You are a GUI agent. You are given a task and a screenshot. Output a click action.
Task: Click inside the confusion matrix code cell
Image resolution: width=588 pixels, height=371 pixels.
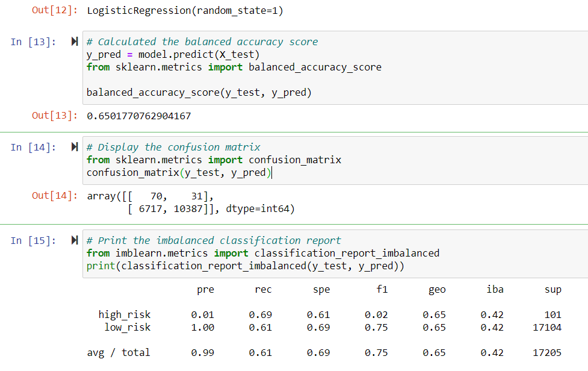pyautogui.click(x=335, y=160)
